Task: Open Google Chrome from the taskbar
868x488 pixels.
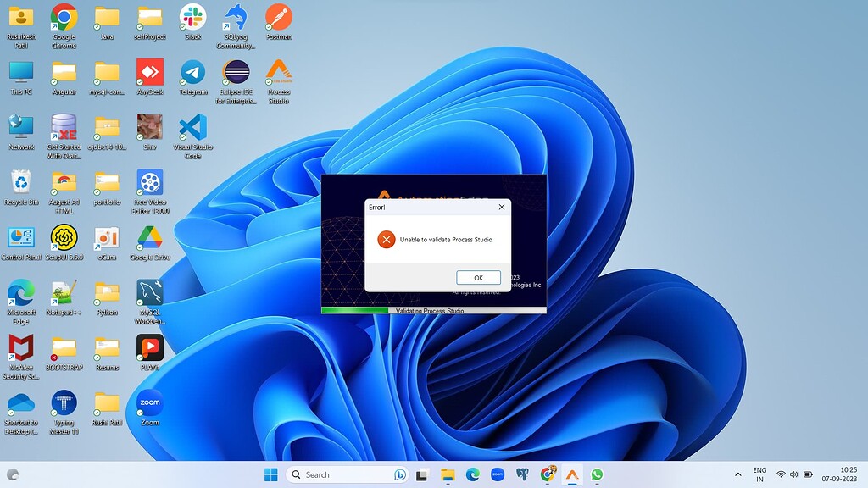Action: (548, 474)
